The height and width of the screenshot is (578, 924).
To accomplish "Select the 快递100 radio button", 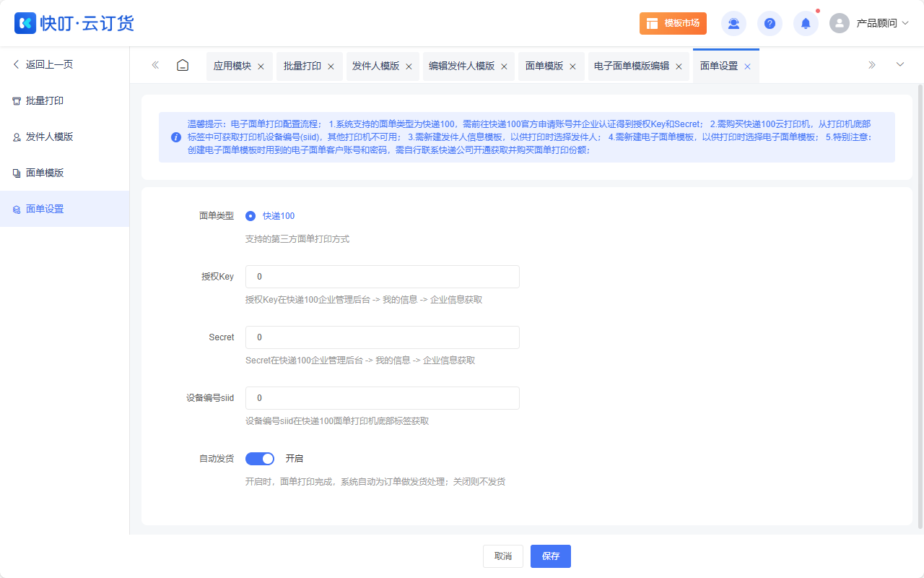I will 250,216.
